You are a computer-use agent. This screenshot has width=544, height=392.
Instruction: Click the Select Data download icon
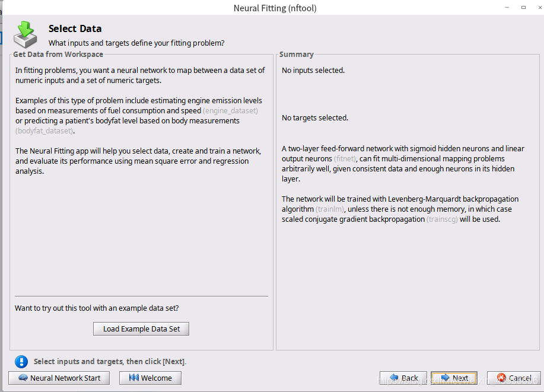26,34
